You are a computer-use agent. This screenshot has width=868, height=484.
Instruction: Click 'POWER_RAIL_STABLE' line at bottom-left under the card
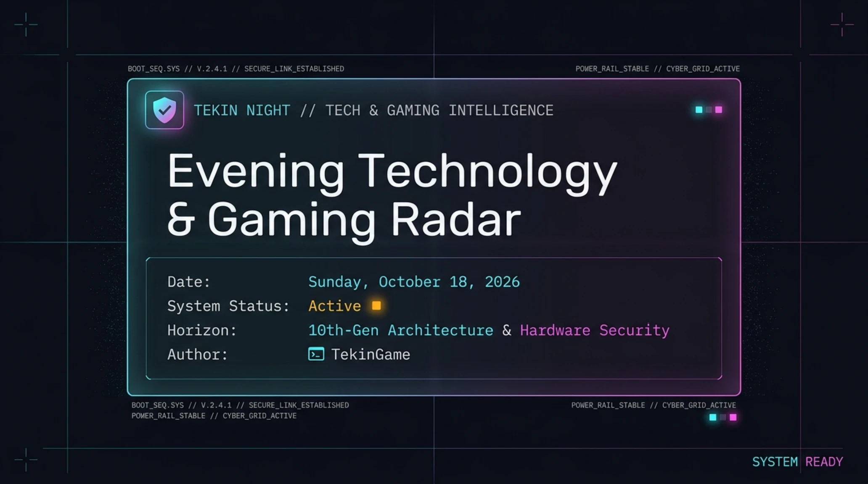(214, 416)
